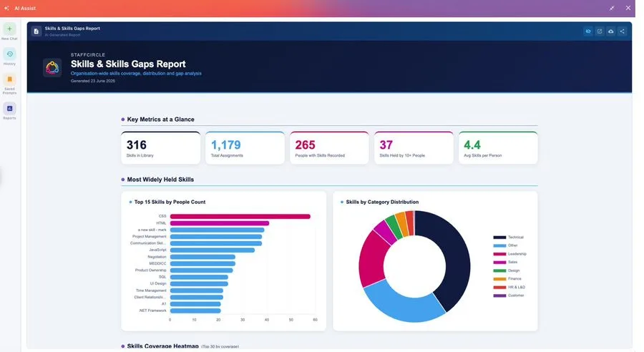This screenshot has height=352, width=644.
Task: Open the Reports section
Action: [x=9, y=109]
